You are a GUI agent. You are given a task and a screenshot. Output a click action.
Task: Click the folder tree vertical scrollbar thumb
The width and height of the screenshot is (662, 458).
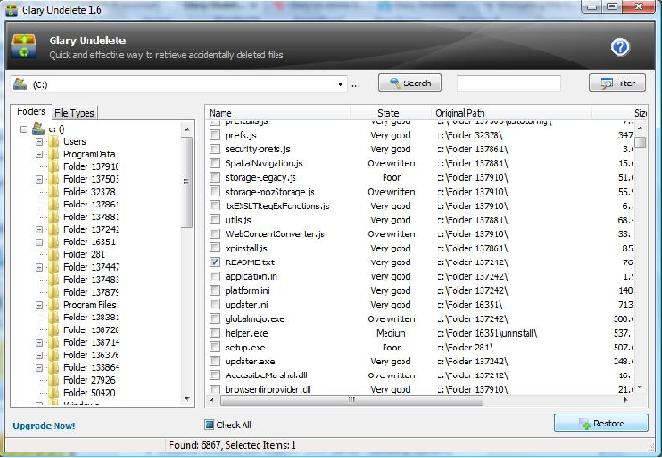[187, 182]
